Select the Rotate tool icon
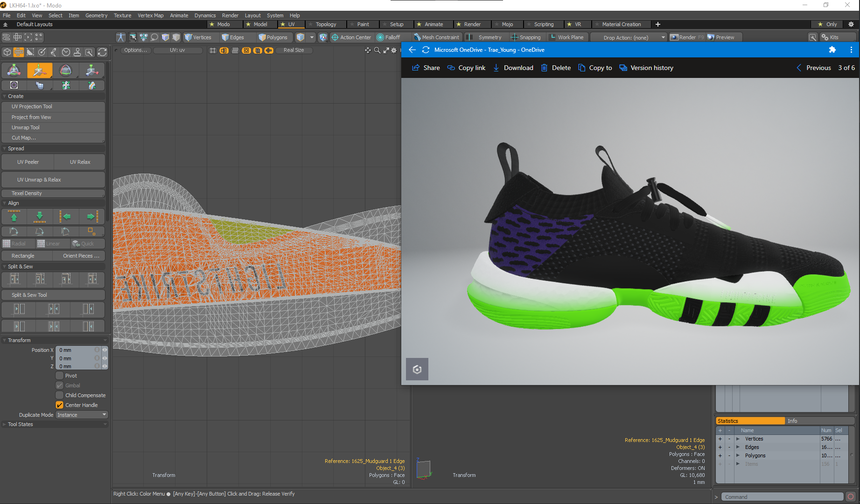 click(66, 70)
